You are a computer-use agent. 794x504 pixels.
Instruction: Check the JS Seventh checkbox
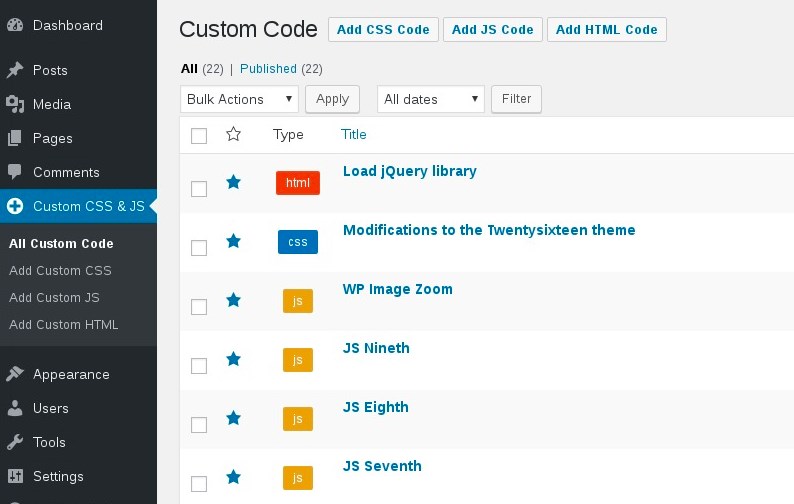pos(199,484)
